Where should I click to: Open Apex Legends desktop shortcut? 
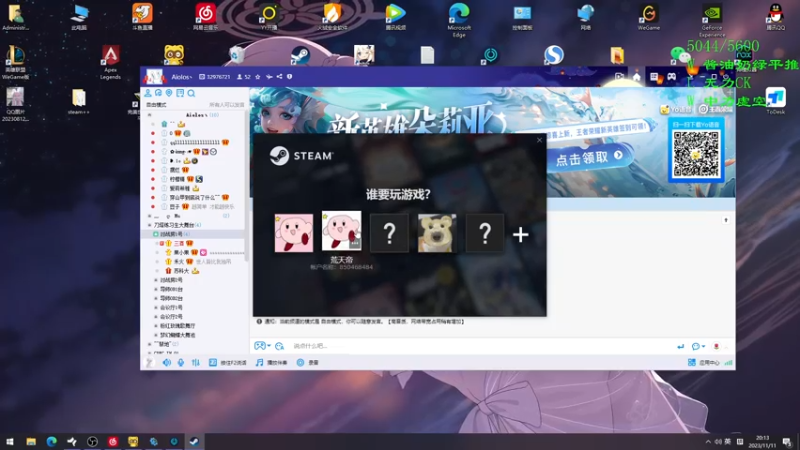point(110,62)
